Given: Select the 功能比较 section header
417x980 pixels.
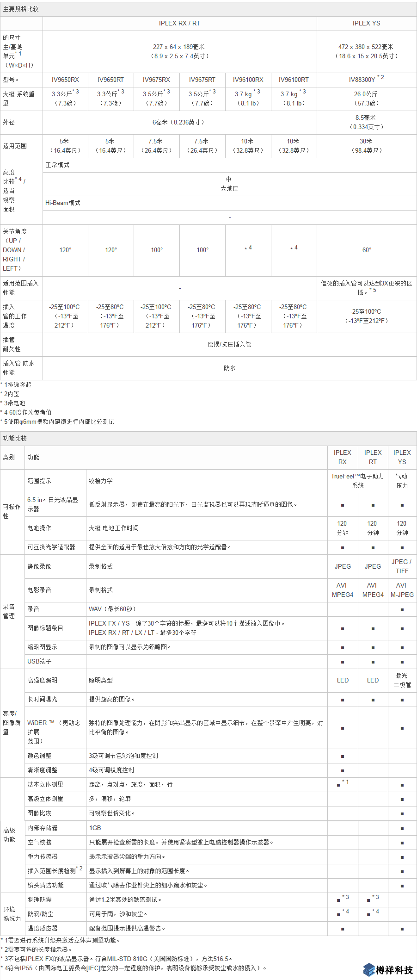Looking at the screenshot, I should click(x=15, y=438).
